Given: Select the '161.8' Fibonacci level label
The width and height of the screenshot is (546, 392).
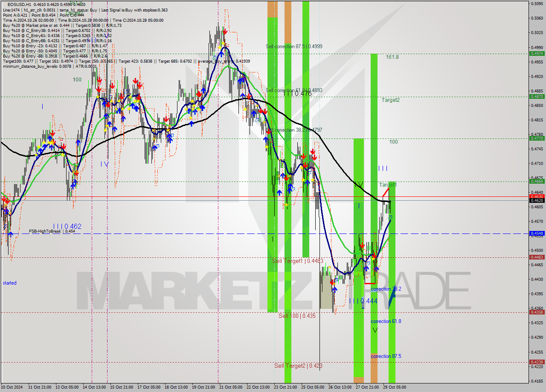Looking at the screenshot, I should click(x=392, y=57).
